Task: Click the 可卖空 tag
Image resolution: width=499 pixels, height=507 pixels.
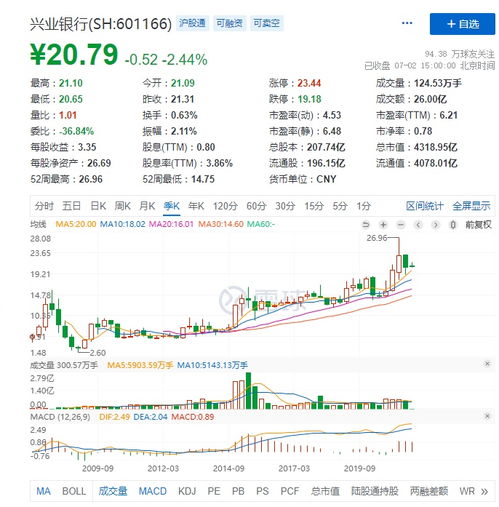Action: 266,23
